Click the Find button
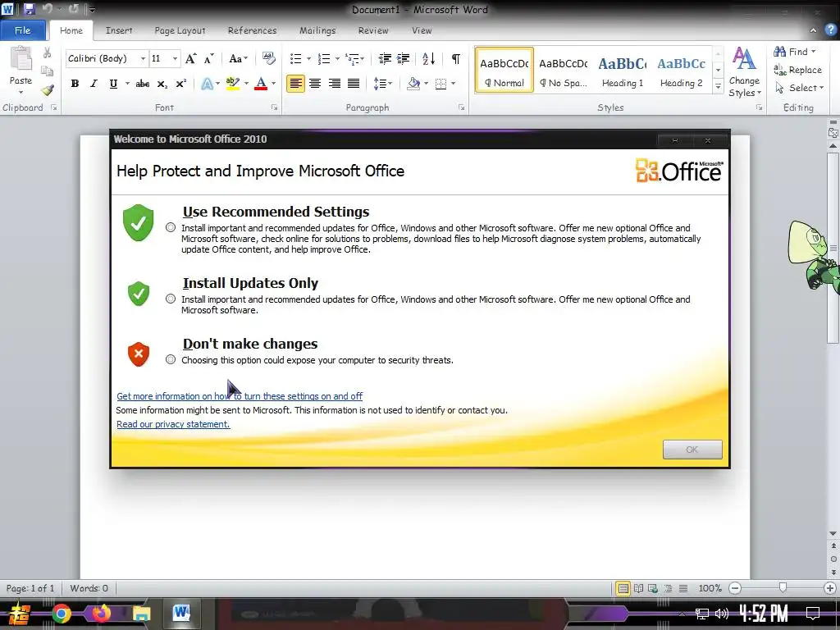Image resolution: width=840 pixels, height=630 pixels. (795, 52)
